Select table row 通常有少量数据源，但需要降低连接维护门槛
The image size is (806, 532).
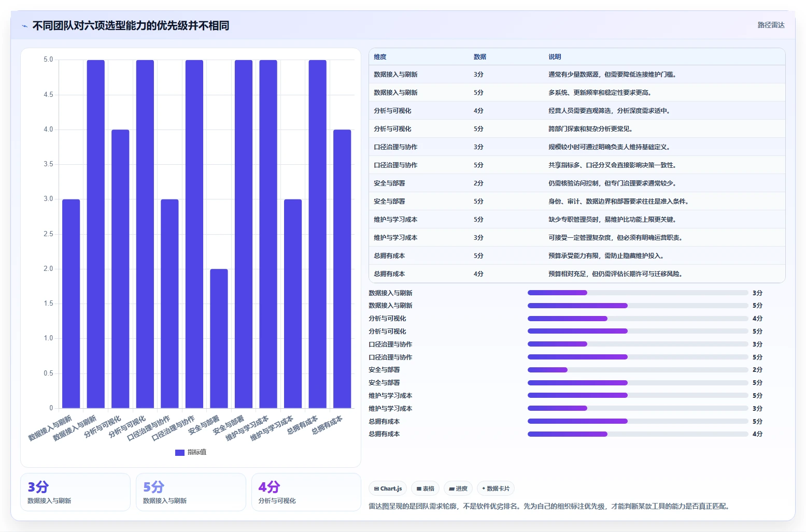[x=577, y=75]
